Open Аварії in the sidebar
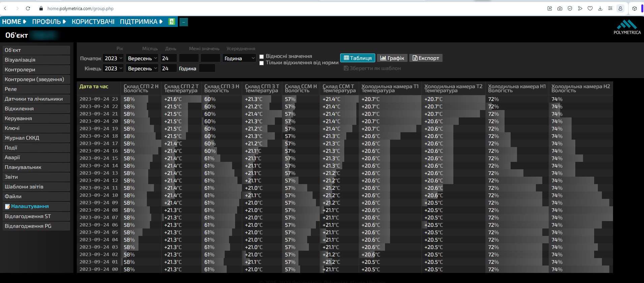The height and width of the screenshot is (283, 644). click(36, 157)
